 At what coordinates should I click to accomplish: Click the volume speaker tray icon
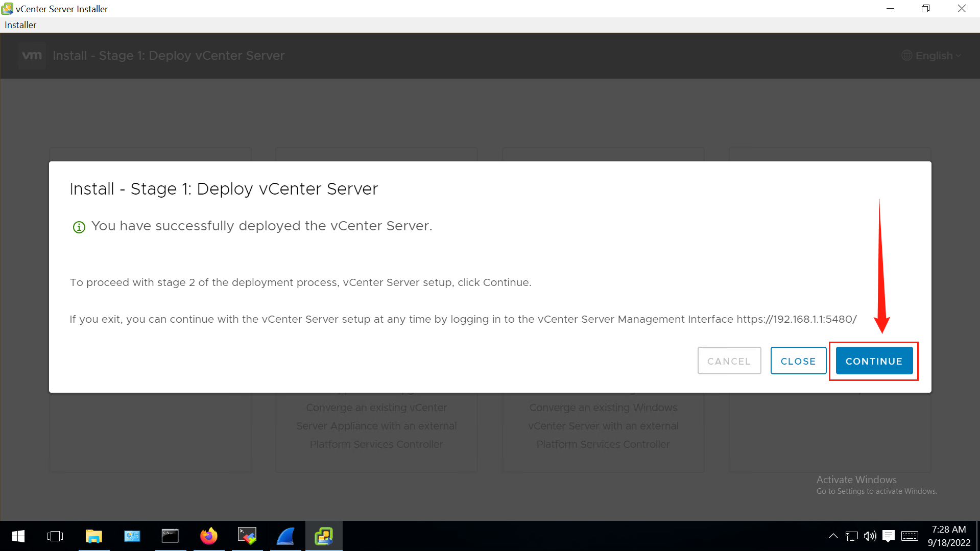(870, 536)
